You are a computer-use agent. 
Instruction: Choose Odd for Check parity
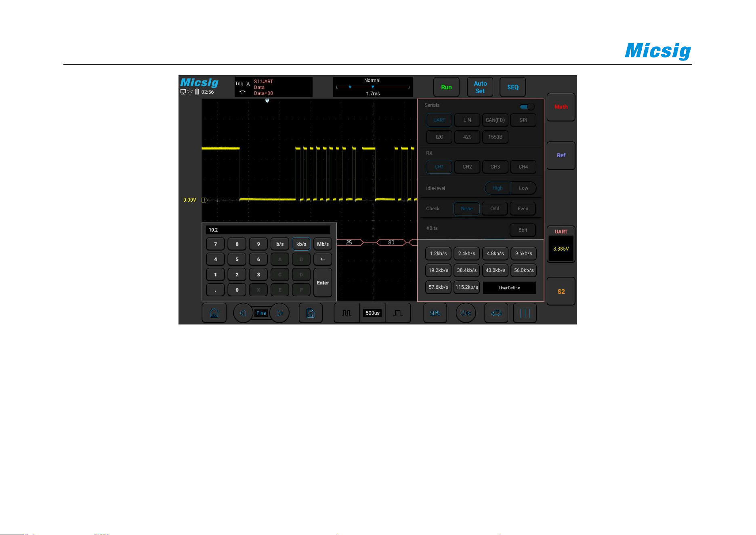tap(495, 209)
